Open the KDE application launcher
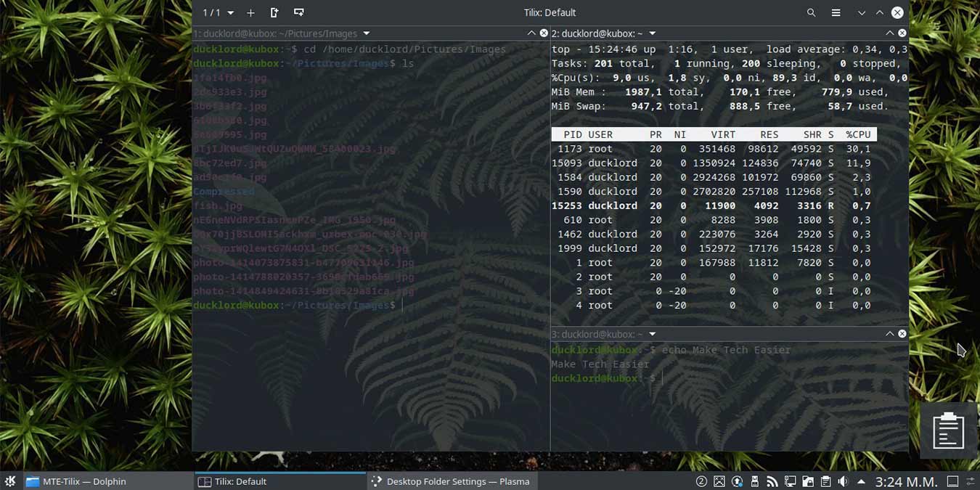980x490 pixels. click(10, 481)
